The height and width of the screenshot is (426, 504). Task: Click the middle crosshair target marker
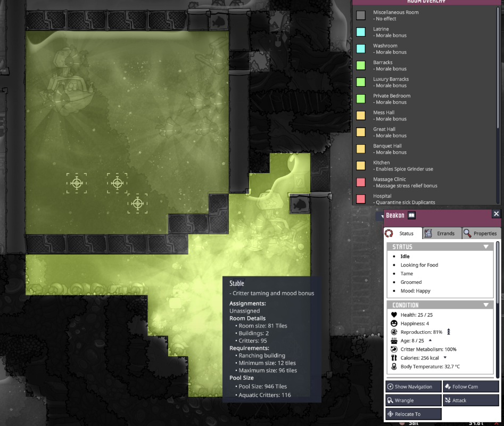[117, 183]
